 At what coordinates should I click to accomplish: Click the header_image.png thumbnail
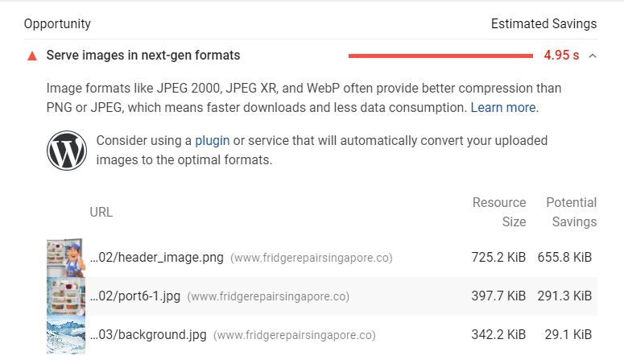pos(66,258)
